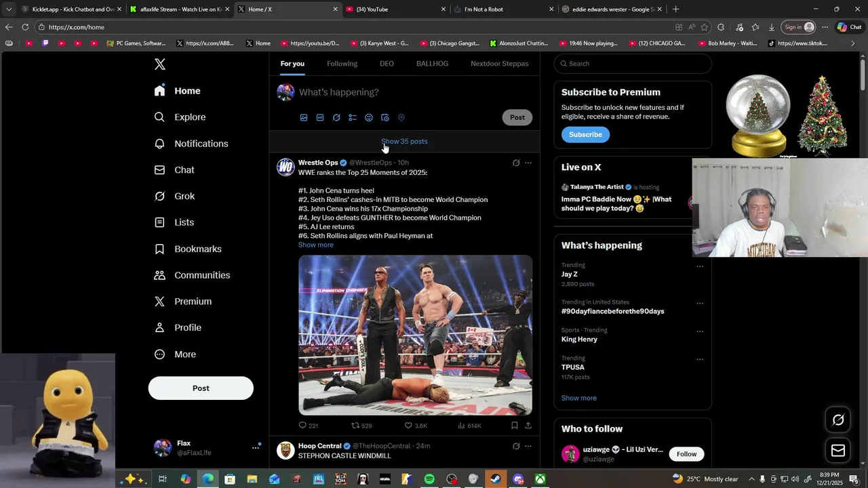Open options for King Henry trend
The width and height of the screenshot is (868, 488).
[x=700, y=331]
